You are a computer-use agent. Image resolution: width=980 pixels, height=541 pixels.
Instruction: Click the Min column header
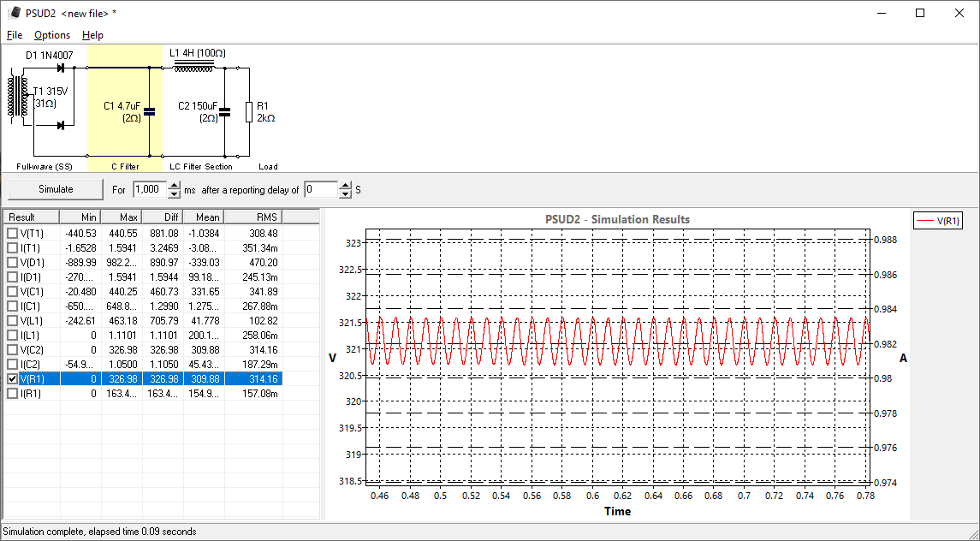pos(80,217)
